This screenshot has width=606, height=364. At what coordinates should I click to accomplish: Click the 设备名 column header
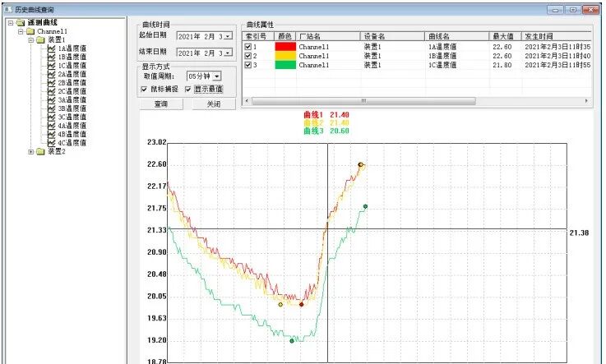pos(393,36)
